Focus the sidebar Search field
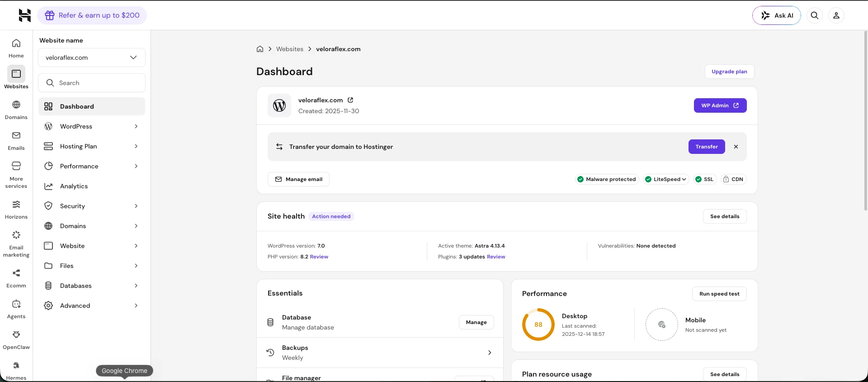 (x=92, y=83)
